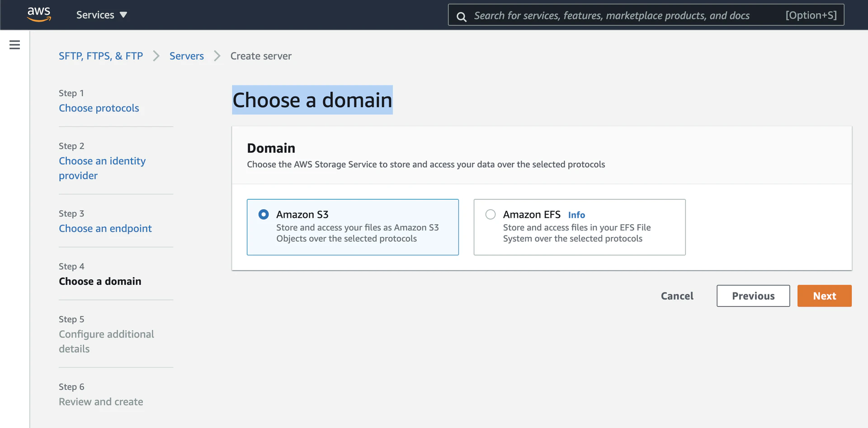The image size is (868, 428).
Task: Click the Choose a domain page heading
Action: 312,100
